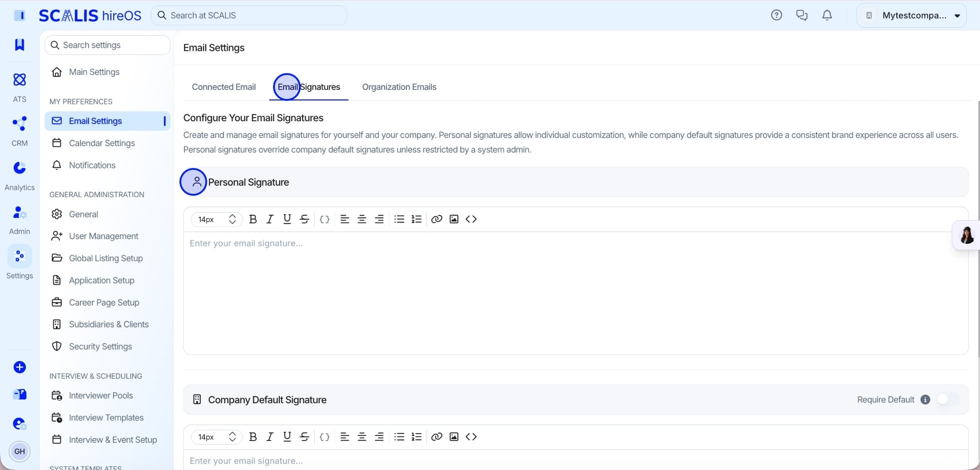Open HTML code view in Company Default toolbar
Image resolution: width=980 pixels, height=470 pixels.
click(x=471, y=437)
